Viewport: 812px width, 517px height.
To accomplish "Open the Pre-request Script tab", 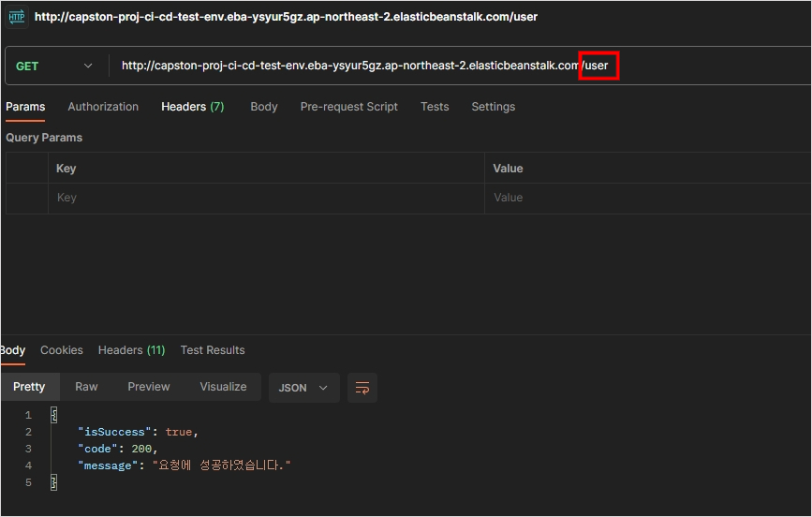I will [x=349, y=107].
